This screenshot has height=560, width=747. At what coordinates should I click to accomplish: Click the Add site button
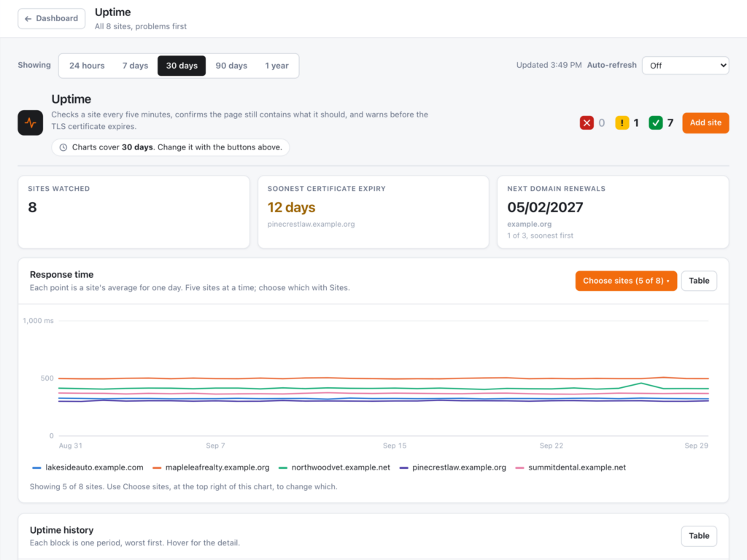[x=705, y=122]
